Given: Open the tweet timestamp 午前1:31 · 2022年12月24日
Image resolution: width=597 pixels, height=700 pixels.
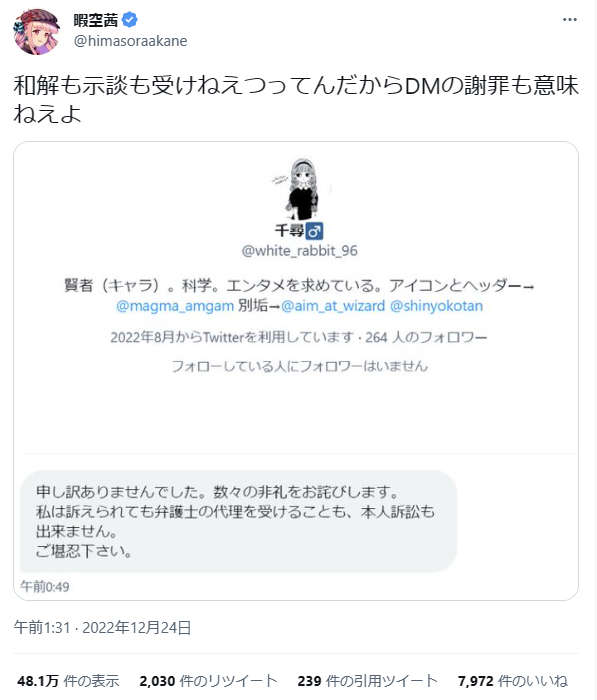Looking at the screenshot, I should tap(102, 628).
